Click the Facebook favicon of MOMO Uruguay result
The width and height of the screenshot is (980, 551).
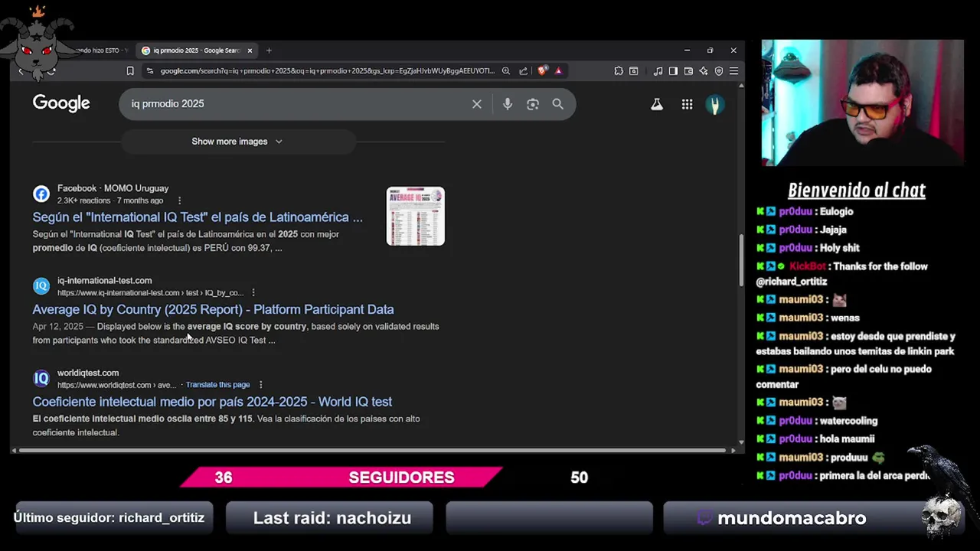(41, 194)
